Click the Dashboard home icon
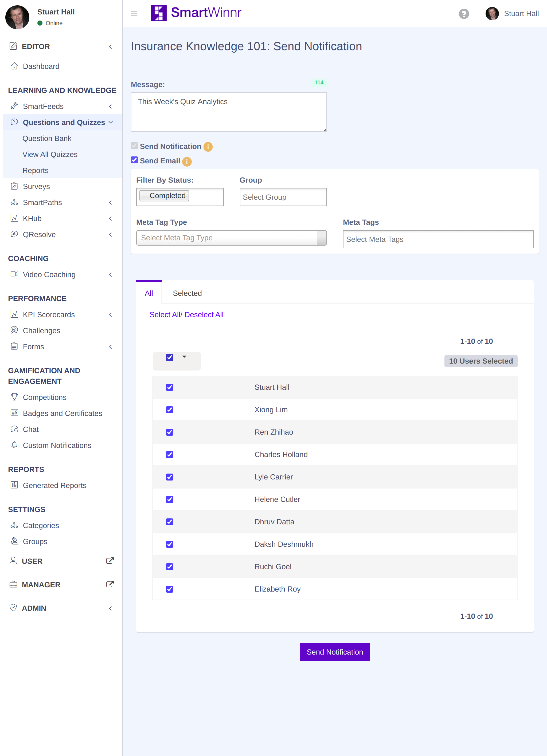This screenshot has width=547, height=756. point(14,66)
